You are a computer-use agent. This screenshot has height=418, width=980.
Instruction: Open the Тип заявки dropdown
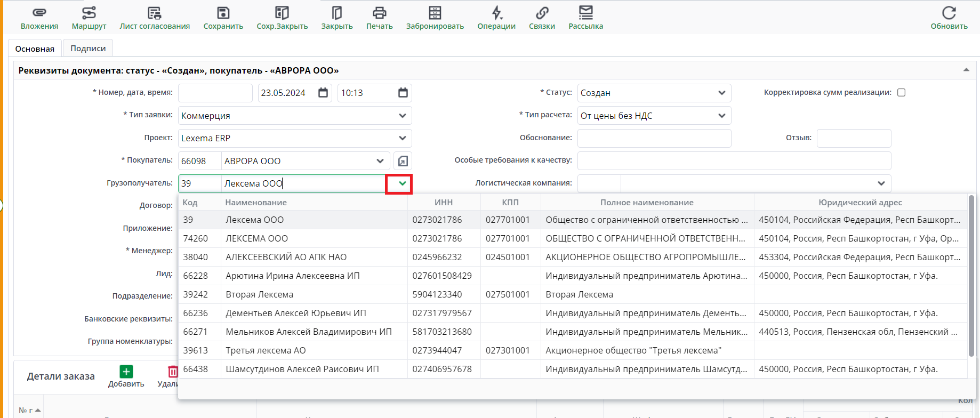[402, 116]
